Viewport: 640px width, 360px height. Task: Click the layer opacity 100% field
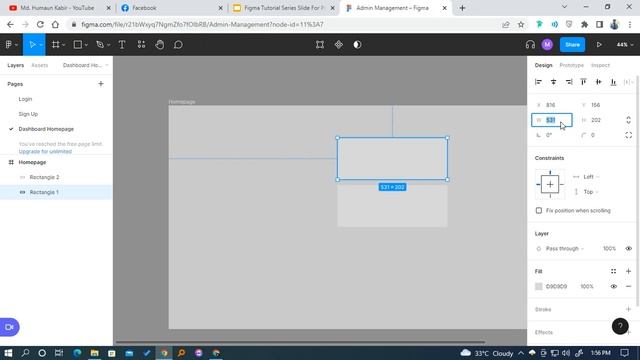click(609, 249)
